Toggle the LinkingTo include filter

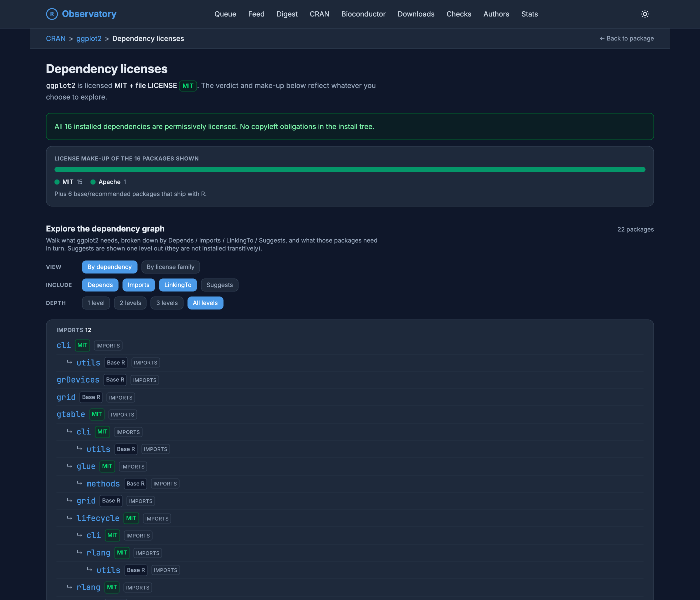(x=178, y=285)
